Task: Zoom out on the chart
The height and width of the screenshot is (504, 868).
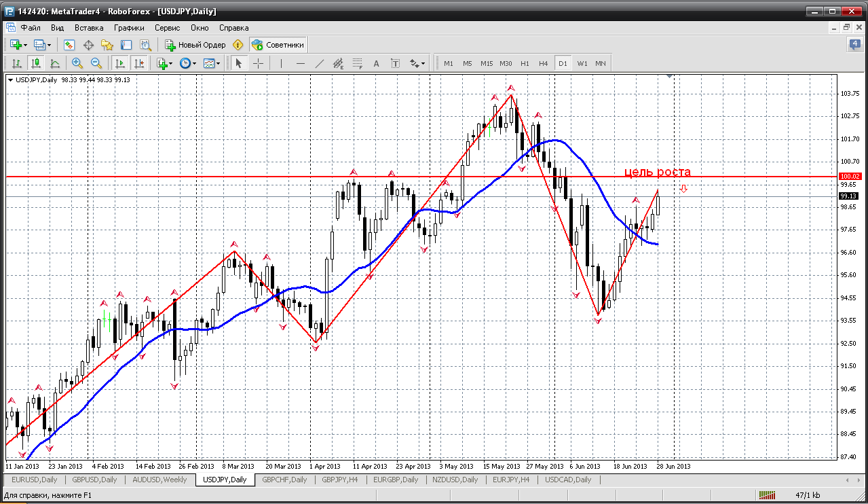Action: (x=96, y=63)
